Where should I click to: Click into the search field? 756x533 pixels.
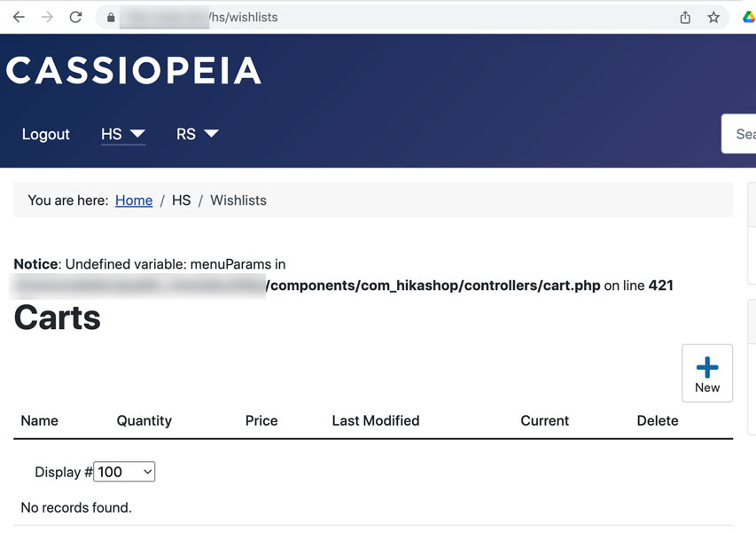coord(741,134)
